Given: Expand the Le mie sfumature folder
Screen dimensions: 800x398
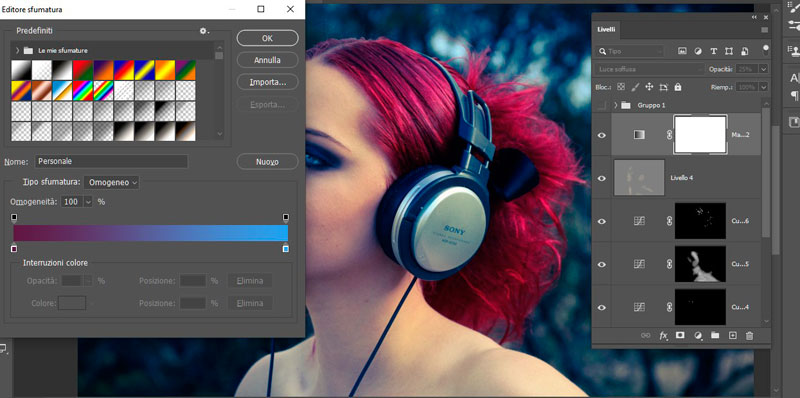Looking at the screenshot, I should tap(18, 51).
